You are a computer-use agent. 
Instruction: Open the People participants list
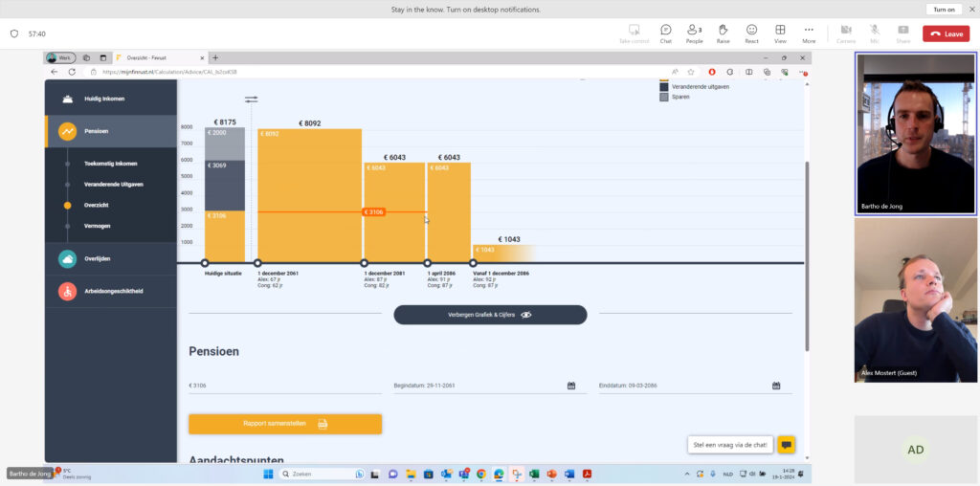pos(694,33)
